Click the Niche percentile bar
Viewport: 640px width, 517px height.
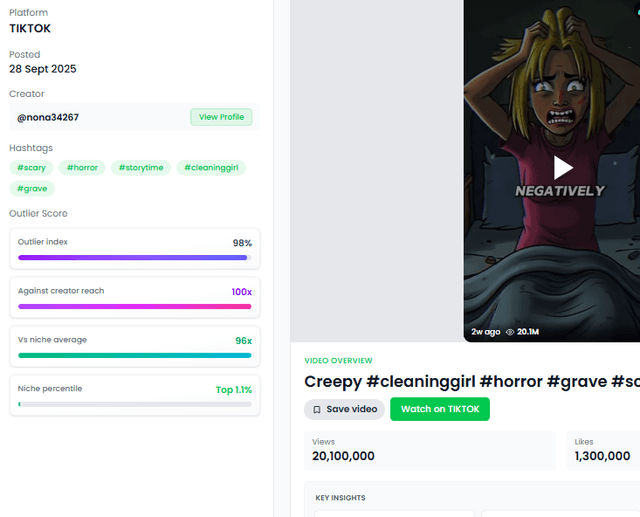[x=134, y=404]
